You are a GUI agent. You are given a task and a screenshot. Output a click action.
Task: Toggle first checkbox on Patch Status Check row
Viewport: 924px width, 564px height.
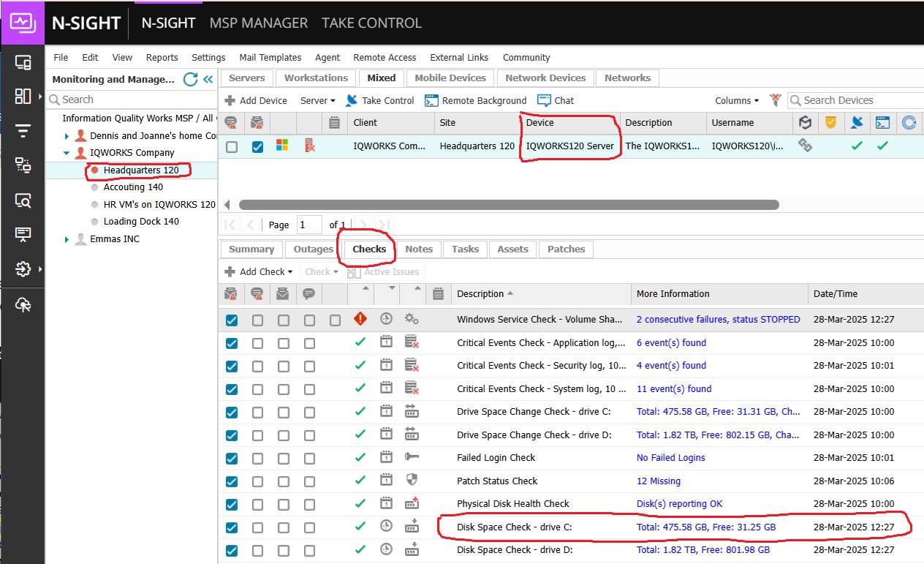tap(232, 481)
